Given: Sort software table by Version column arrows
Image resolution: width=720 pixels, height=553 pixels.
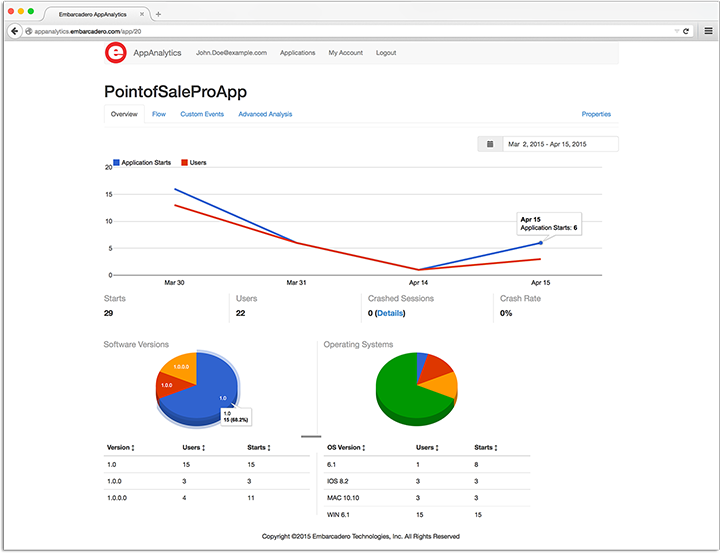Looking at the screenshot, I should [134, 448].
